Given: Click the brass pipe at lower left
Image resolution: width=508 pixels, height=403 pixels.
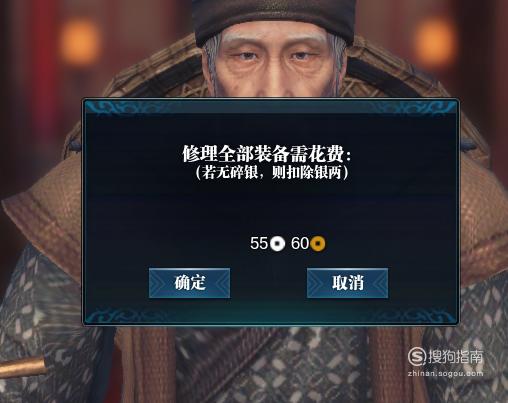Looking at the screenshot, I should (23, 368).
